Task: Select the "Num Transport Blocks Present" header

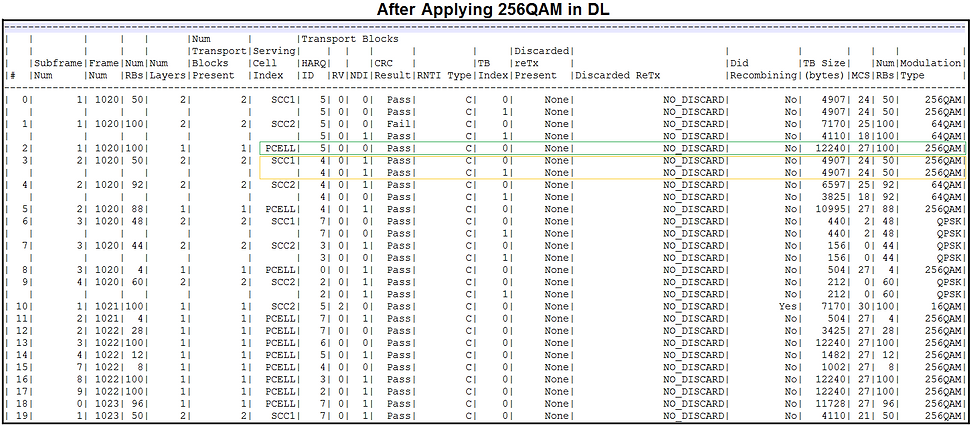Action: 217,57
